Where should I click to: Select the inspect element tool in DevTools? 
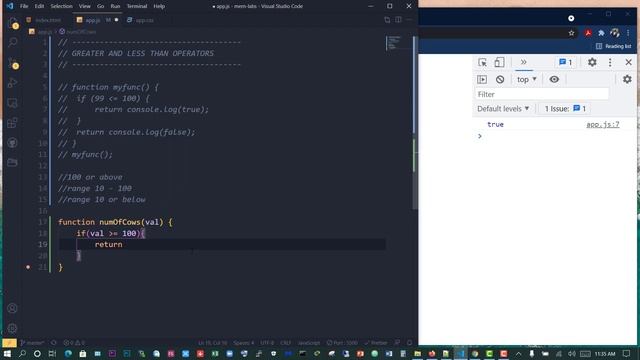482,62
